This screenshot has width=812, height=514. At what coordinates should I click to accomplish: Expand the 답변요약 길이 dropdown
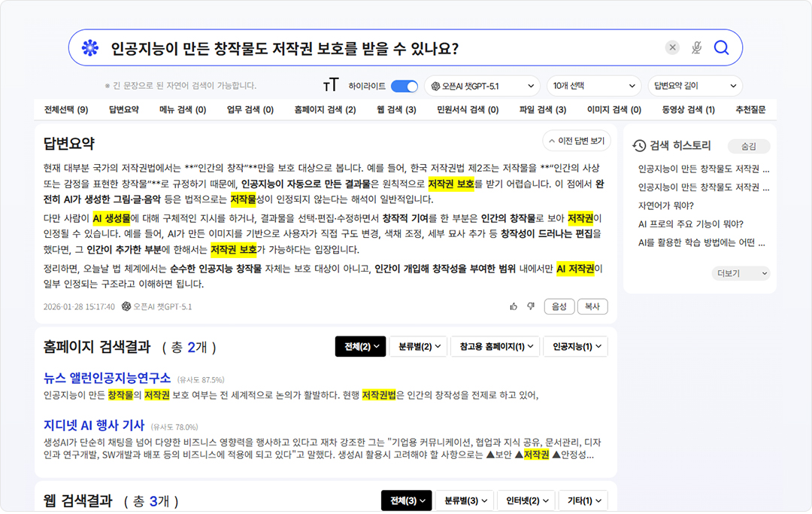pos(695,87)
